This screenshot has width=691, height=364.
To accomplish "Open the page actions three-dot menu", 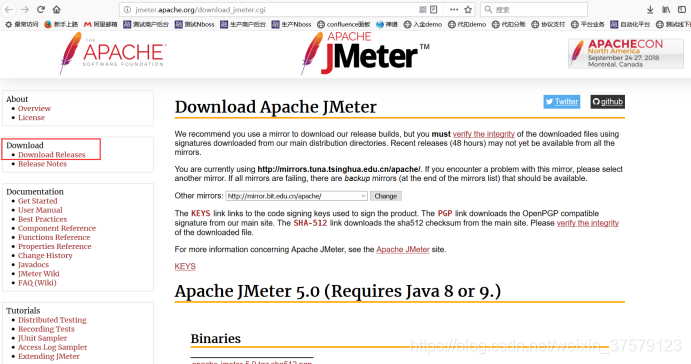I will (454, 10).
